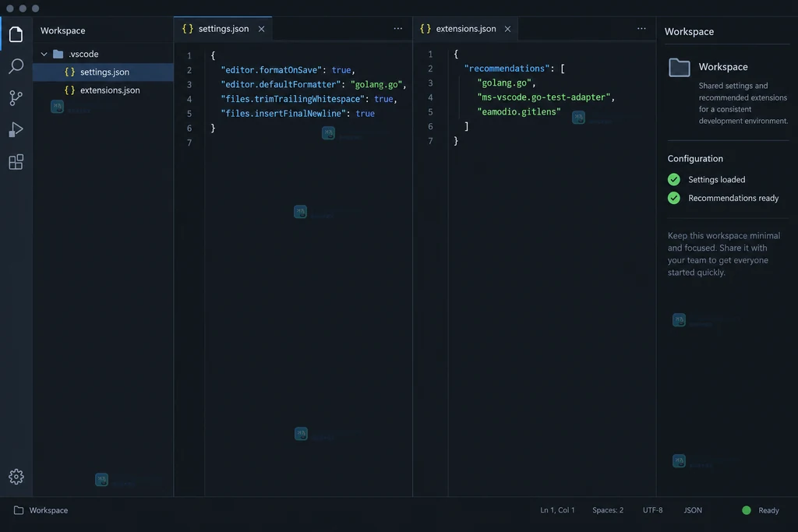Open more actions for extensions.json editor

coord(641,29)
